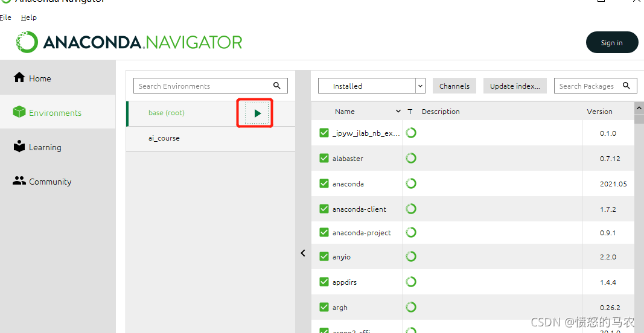Open the Environments section
The height and width of the screenshot is (333, 644).
point(57,112)
